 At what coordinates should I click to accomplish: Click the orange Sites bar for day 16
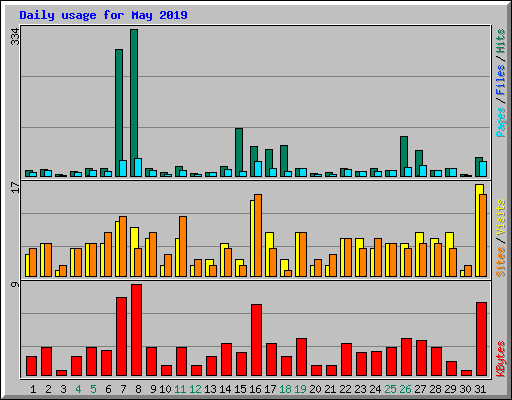coord(258,235)
